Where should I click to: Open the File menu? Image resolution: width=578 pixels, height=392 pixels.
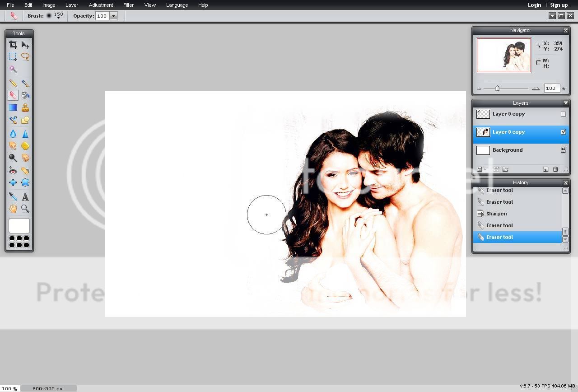(x=10, y=5)
